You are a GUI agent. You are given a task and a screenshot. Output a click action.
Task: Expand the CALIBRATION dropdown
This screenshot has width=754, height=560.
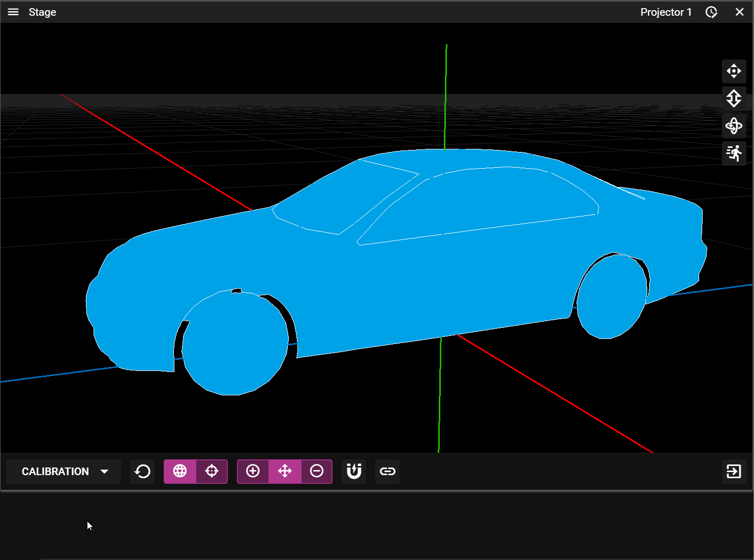(64, 472)
